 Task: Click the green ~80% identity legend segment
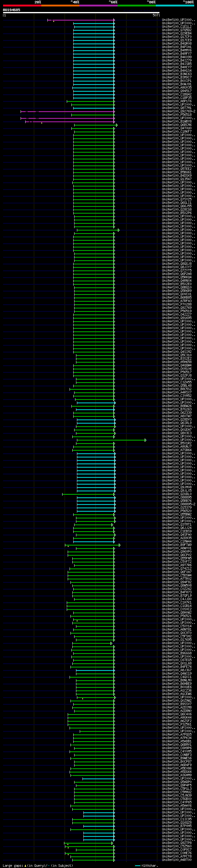click(x=137, y=6)
